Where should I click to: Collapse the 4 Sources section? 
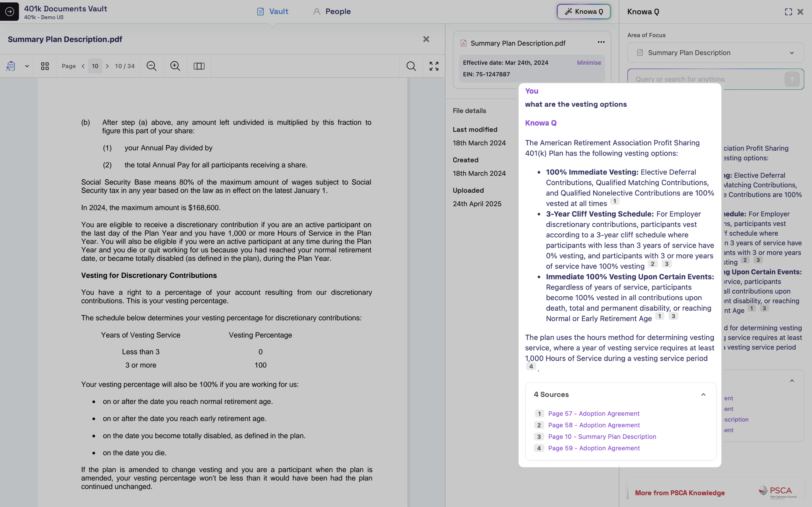pyautogui.click(x=703, y=395)
